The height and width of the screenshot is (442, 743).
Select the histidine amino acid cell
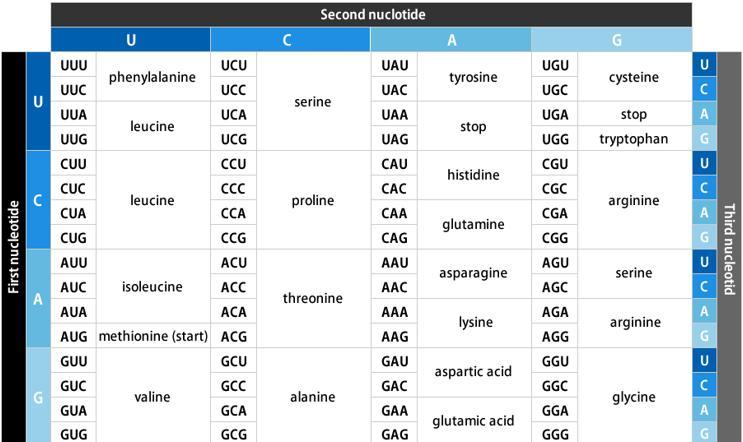474,175
